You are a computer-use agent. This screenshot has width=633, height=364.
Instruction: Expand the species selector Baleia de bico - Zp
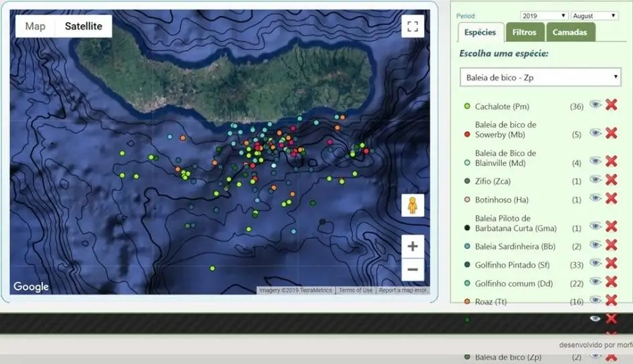pyautogui.click(x=540, y=78)
